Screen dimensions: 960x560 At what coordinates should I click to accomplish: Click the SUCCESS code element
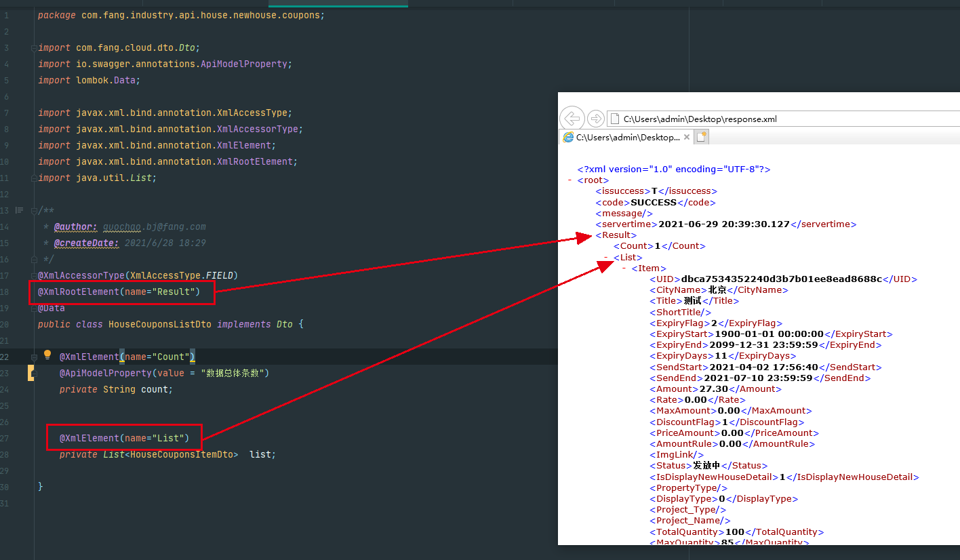pos(656,202)
